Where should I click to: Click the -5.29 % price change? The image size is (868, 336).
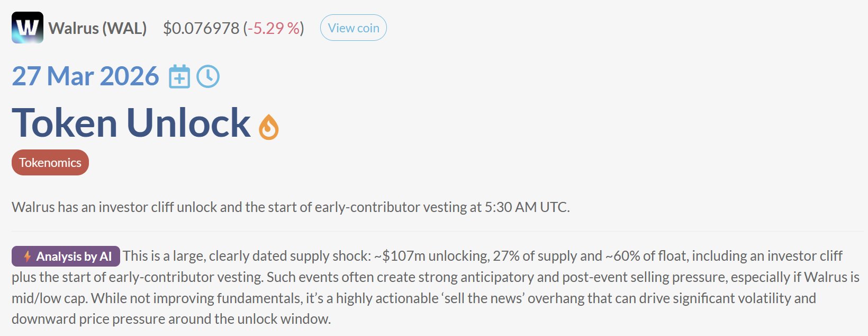[274, 28]
